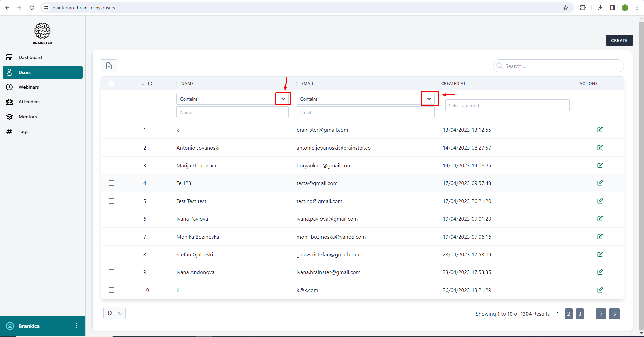Screen dimensions: 644x337
Task: Sort table by the NAME column arrows
Action: 176,84
